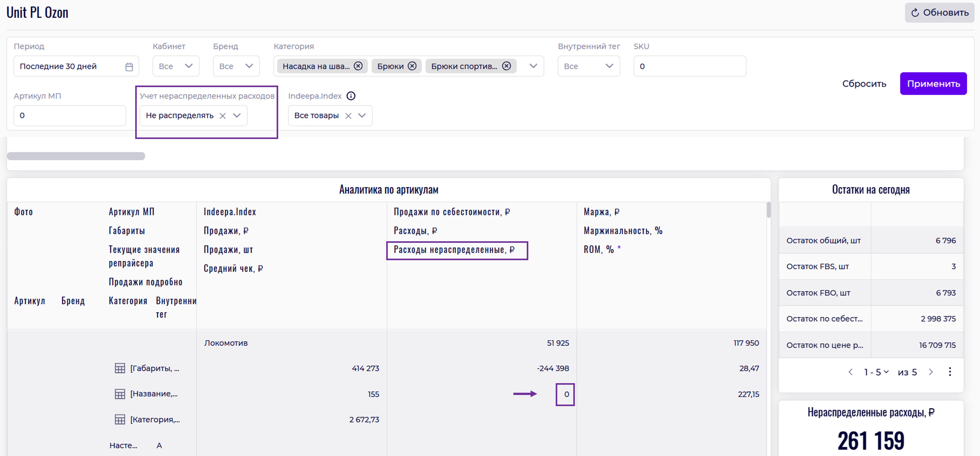980x456 pixels.
Task: Click the calendar icon in Период field
Action: click(129, 67)
